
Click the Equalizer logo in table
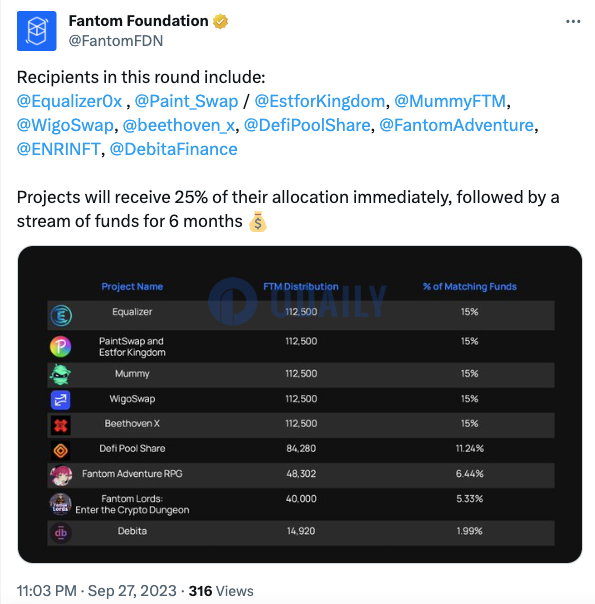pyautogui.click(x=61, y=315)
